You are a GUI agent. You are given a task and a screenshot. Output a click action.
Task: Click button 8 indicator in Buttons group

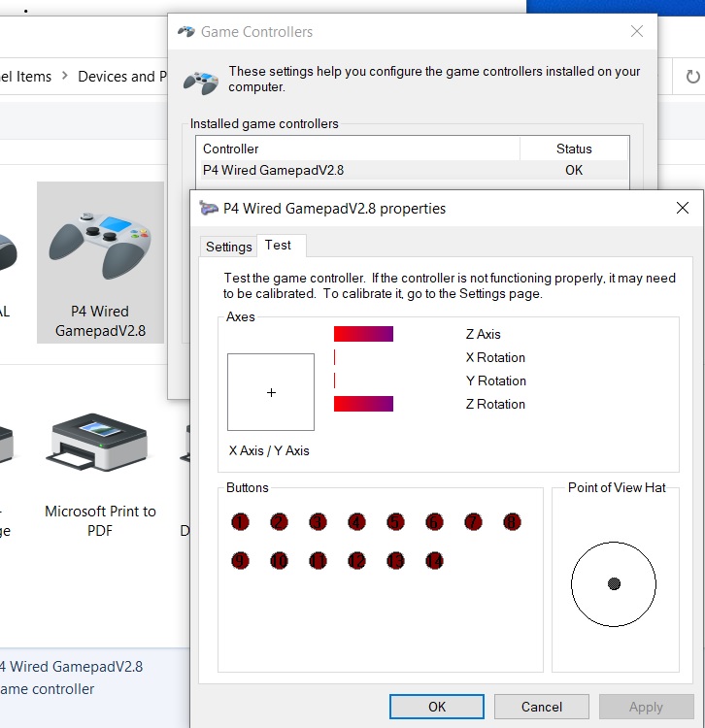click(x=512, y=522)
